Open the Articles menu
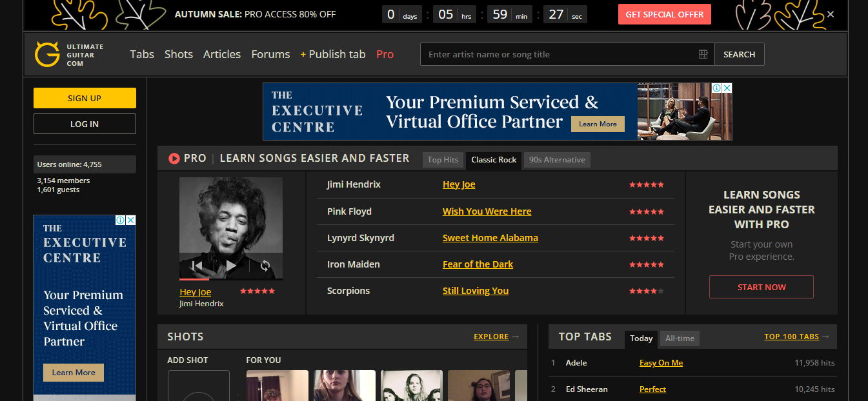 (222, 54)
